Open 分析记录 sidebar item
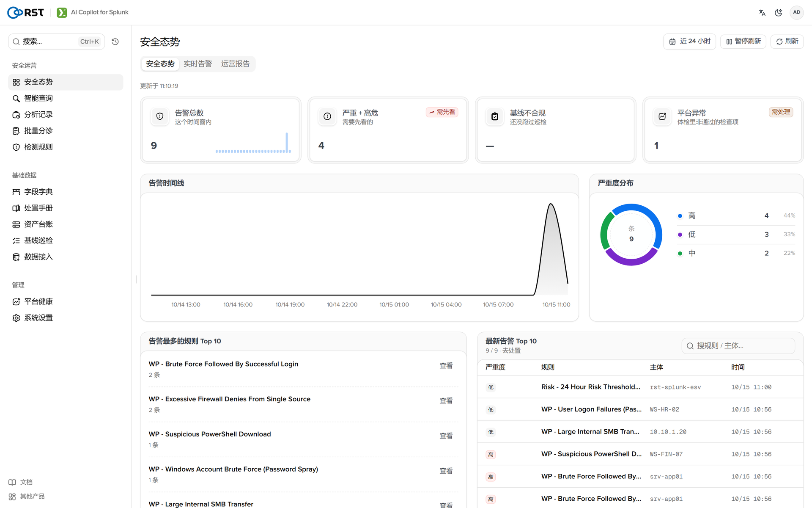The width and height of the screenshot is (812, 508). tap(66, 115)
